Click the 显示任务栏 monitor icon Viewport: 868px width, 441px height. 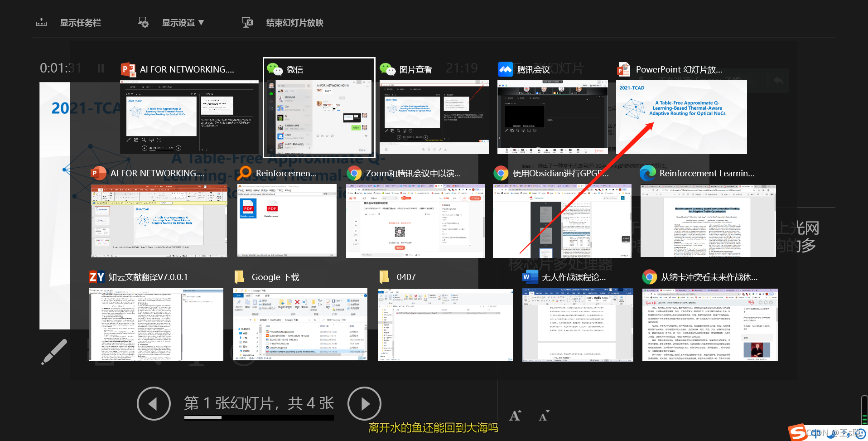pos(41,21)
